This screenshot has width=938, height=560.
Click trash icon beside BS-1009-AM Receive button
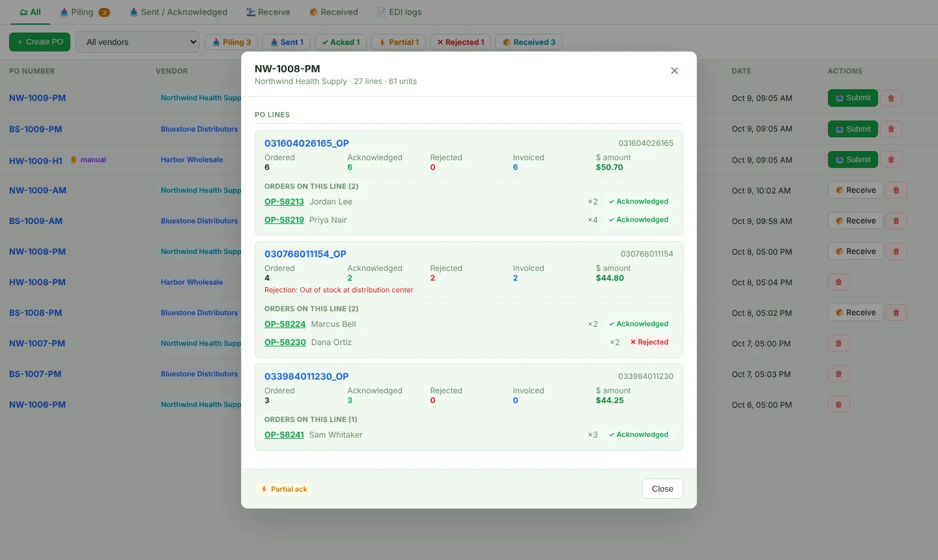pyautogui.click(x=896, y=221)
